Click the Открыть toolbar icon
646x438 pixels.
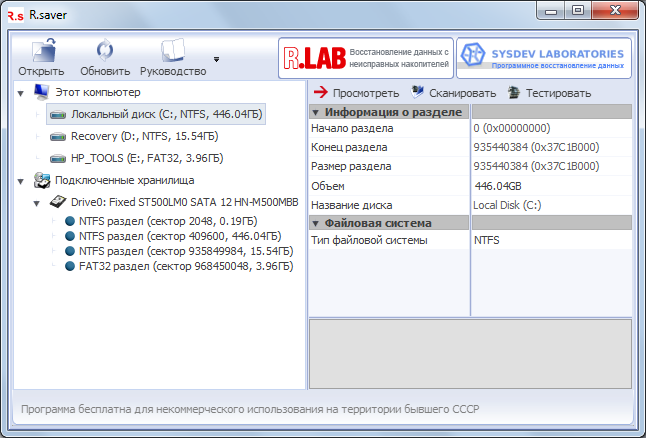[x=43, y=52]
